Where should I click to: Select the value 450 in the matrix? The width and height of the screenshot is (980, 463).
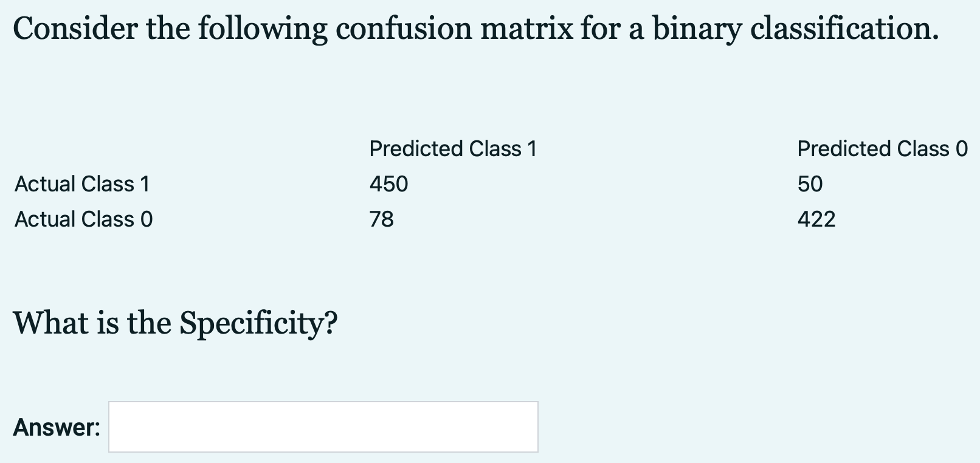pos(389,184)
